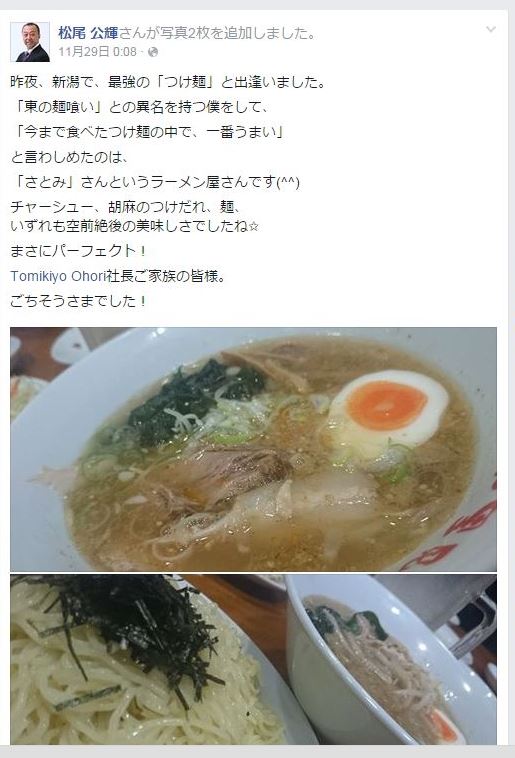This screenshot has width=515, height=758.
Task: Click the post text mentioning 新潟
Action: point(169,82)
